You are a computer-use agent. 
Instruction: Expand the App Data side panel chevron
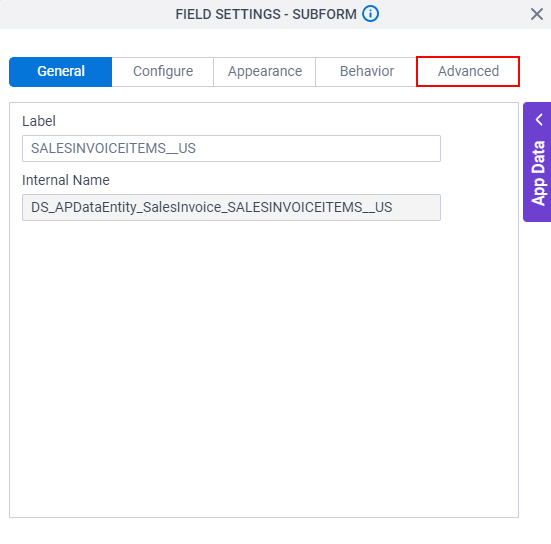pos(539,119)
